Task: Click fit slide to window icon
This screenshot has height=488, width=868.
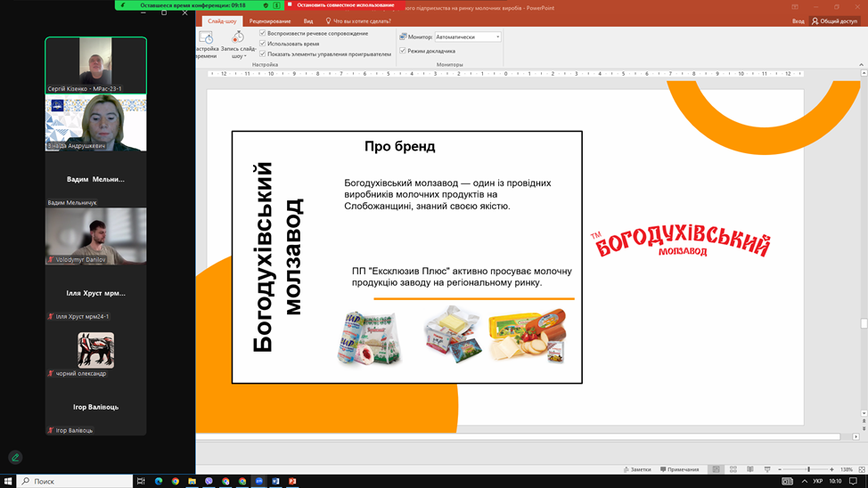Action: click(862, 469)
